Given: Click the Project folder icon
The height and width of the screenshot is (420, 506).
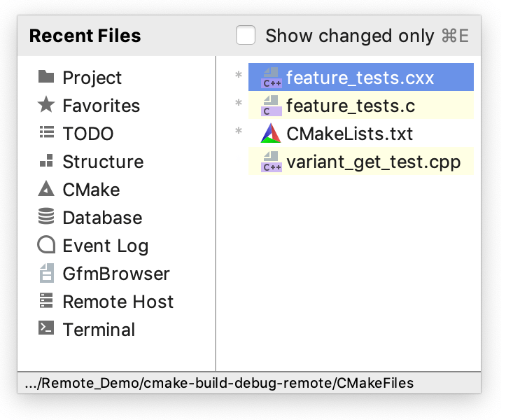Looking at the screenshot, I should [46, 77].
